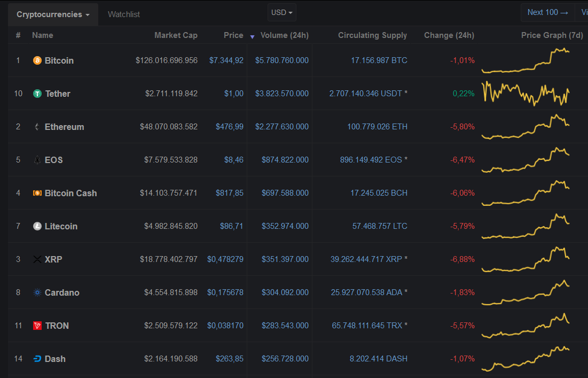Sort by Price column header
The image size is (588, 378).
coord(233,35)
